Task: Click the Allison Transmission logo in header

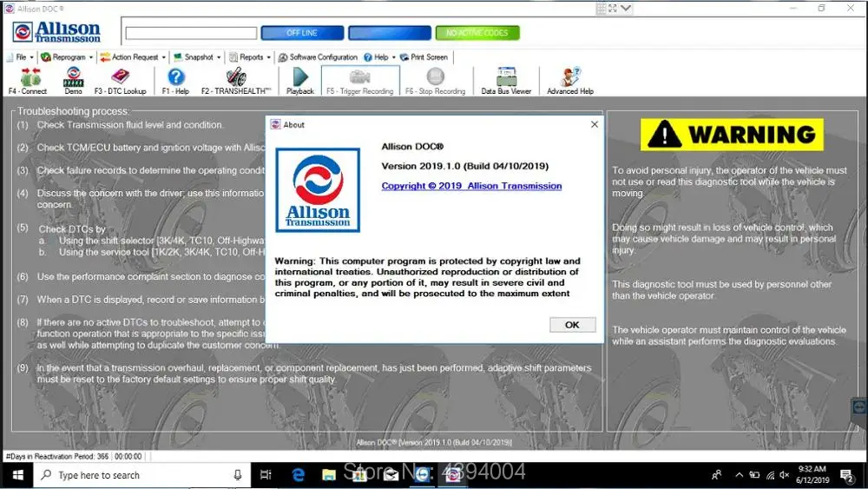Action: (56, 32)
